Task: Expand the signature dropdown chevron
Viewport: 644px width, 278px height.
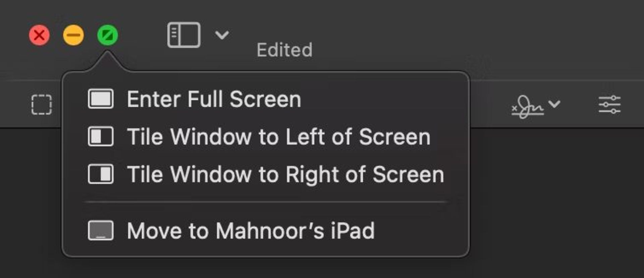Action: (x=554, y=104)
